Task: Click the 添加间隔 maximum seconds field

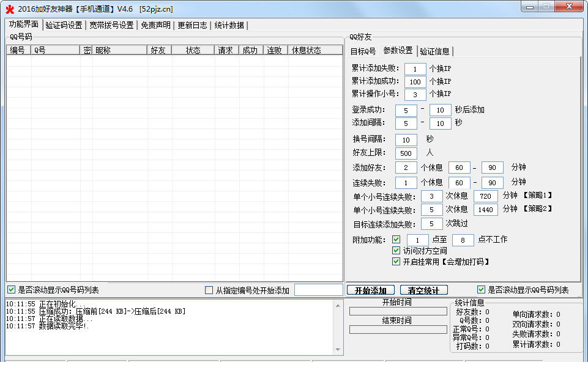Action: pos(441,123)
